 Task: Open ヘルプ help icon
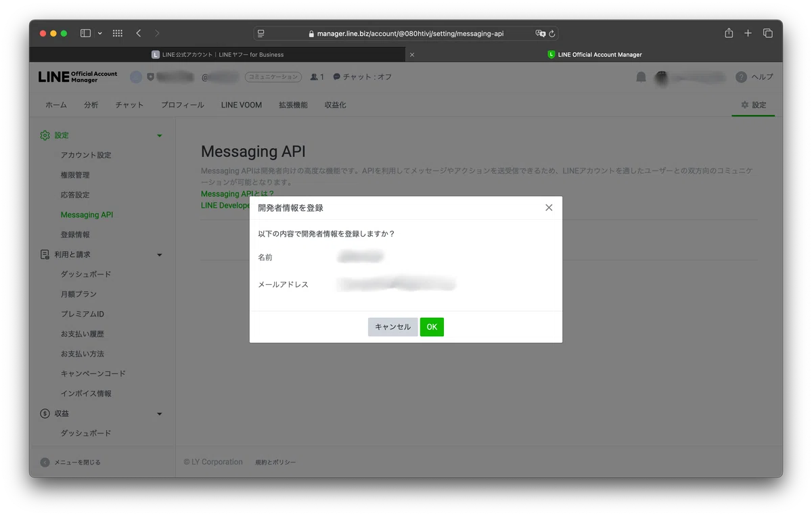(742, 77)
